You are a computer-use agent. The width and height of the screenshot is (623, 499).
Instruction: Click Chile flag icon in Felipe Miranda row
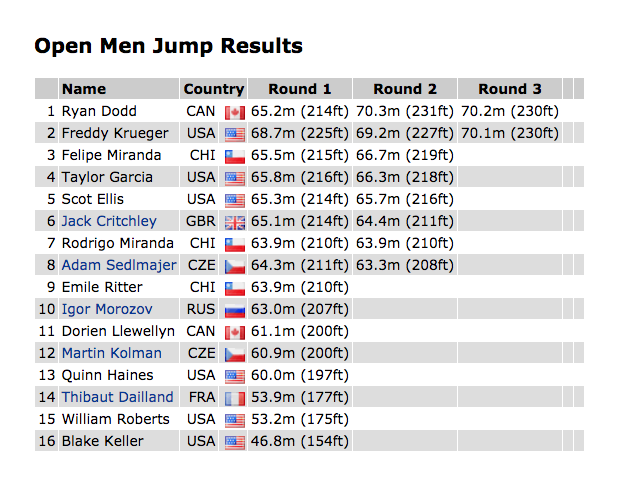235,156
